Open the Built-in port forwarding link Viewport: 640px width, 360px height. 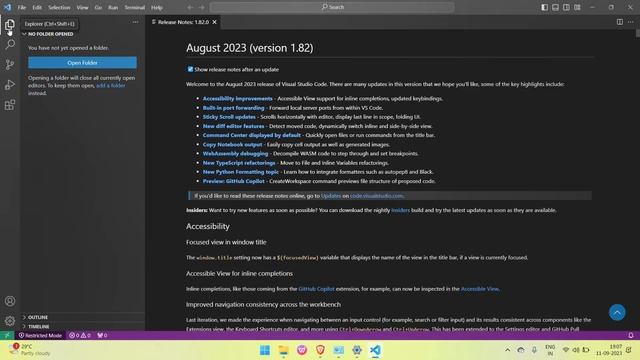(x=233, y=108)
